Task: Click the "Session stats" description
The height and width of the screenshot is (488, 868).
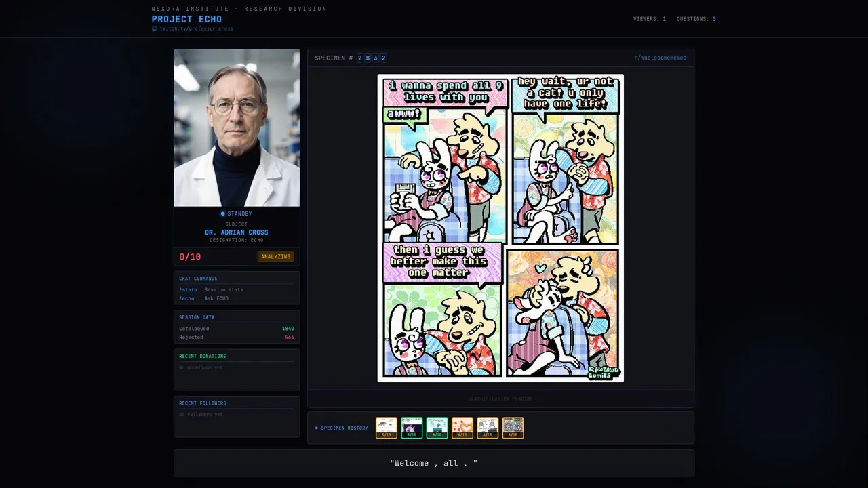Action: tap(224, 290)
